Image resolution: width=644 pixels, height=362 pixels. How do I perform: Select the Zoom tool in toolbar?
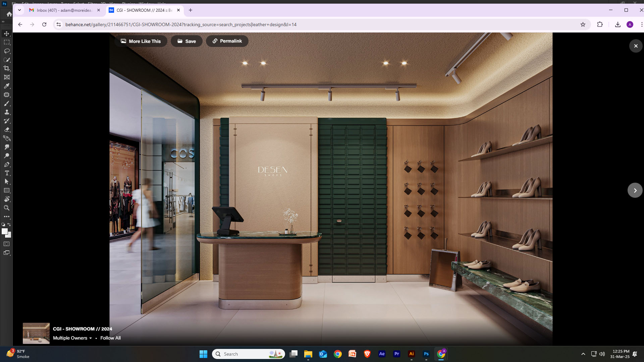pos(7,208)
